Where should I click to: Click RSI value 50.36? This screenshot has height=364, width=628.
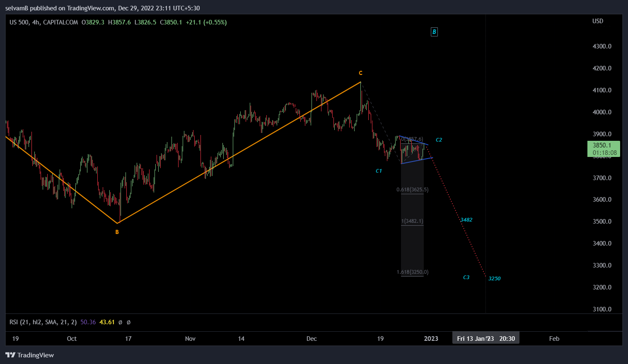coord(88,322)
